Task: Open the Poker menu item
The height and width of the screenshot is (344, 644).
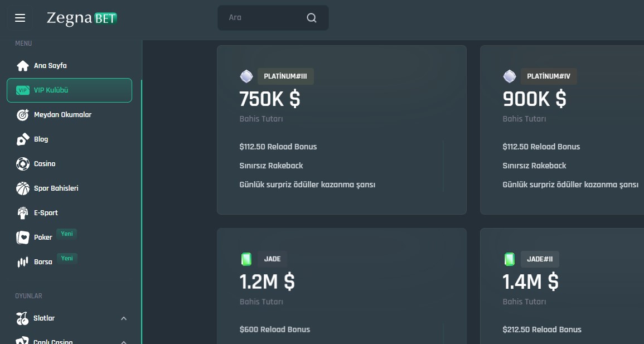Action: (x=43, y=238)
